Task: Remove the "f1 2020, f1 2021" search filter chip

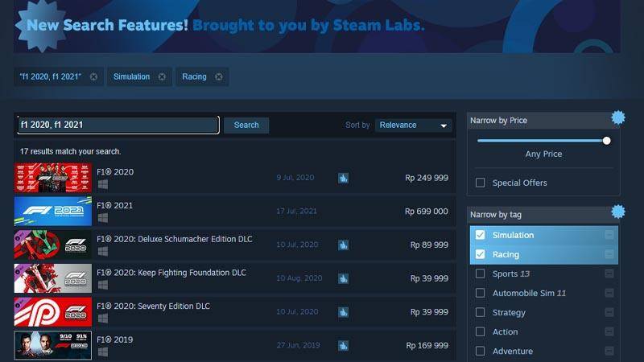Action: click(93, 76)
